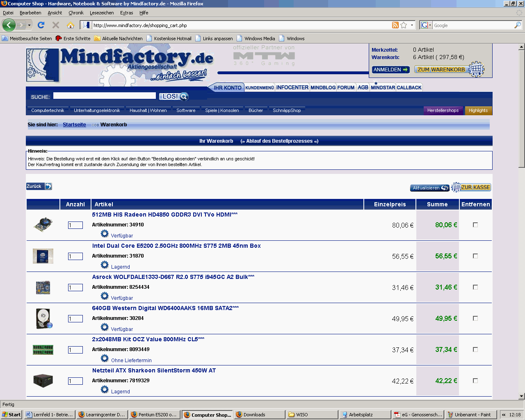The width and height of the screenshot is (525, 420).
Task: Open the search engine selector dropdown
Action: pos(427,25)
